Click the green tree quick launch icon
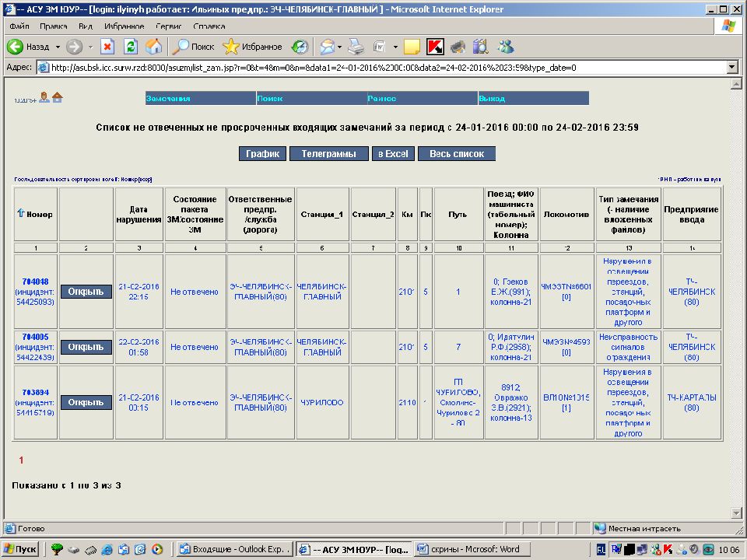The height and width of the screenshot is (560, 747). pyautogui.click(x=57, y=550)
